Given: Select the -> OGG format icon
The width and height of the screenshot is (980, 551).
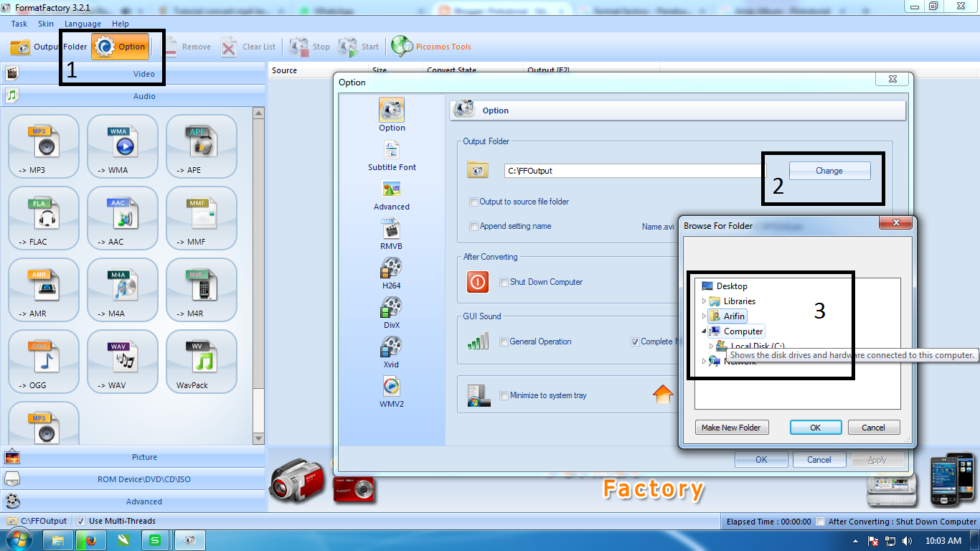Looking at the screenshot, I should click(44, 362).
